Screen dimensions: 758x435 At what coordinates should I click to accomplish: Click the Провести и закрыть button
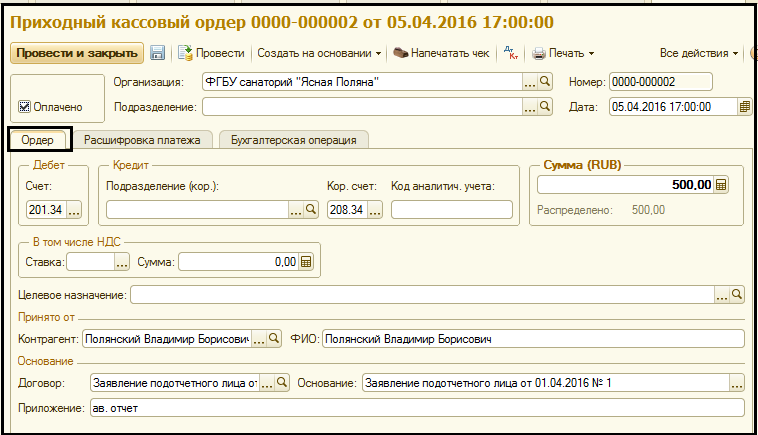coord(77,53)
